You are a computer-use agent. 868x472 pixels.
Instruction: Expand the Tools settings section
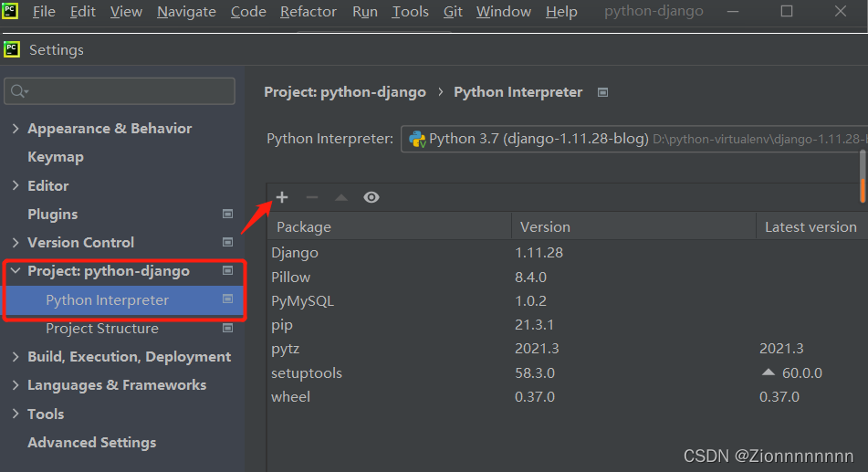coord(16,414)
